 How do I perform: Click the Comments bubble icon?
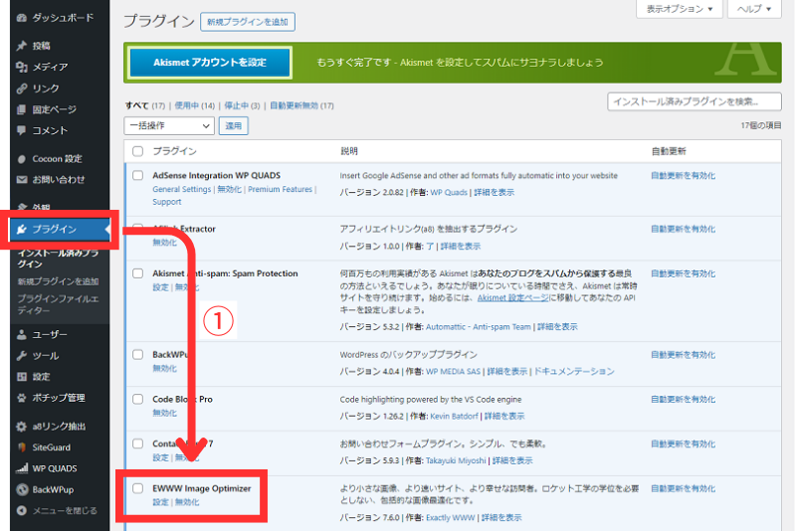point(21,130)
